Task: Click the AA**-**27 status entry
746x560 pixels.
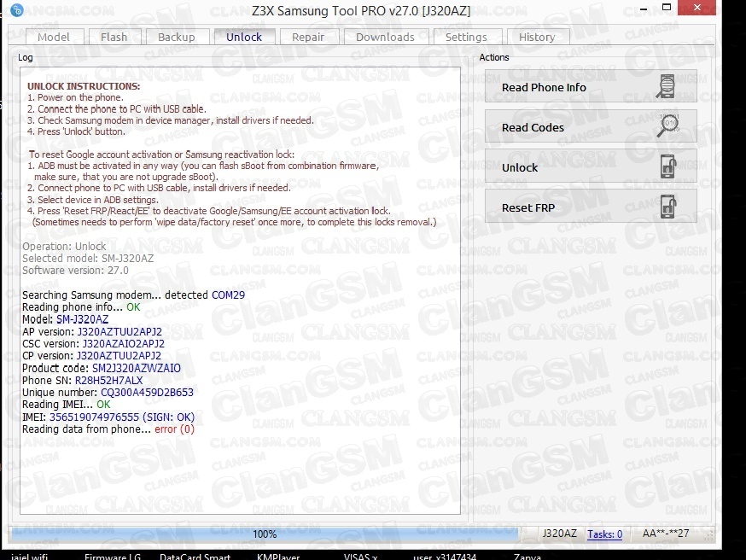Action: tap(666, 534)
